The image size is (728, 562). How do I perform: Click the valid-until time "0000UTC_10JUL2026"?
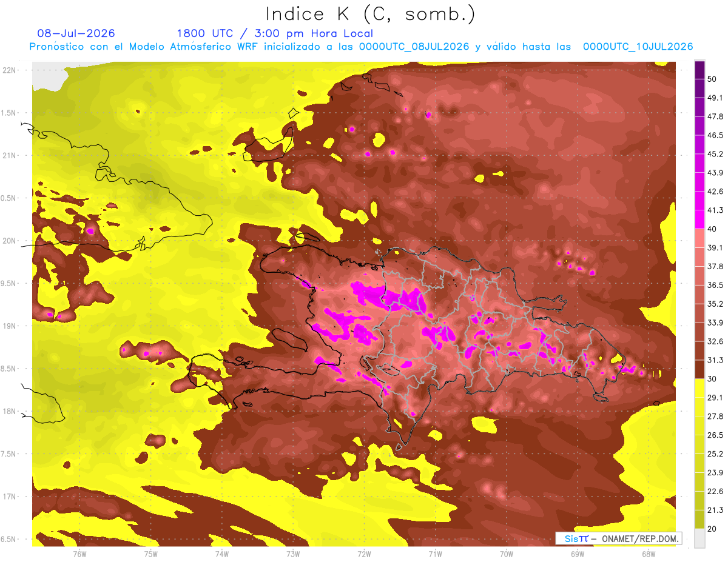pos(638,47)
